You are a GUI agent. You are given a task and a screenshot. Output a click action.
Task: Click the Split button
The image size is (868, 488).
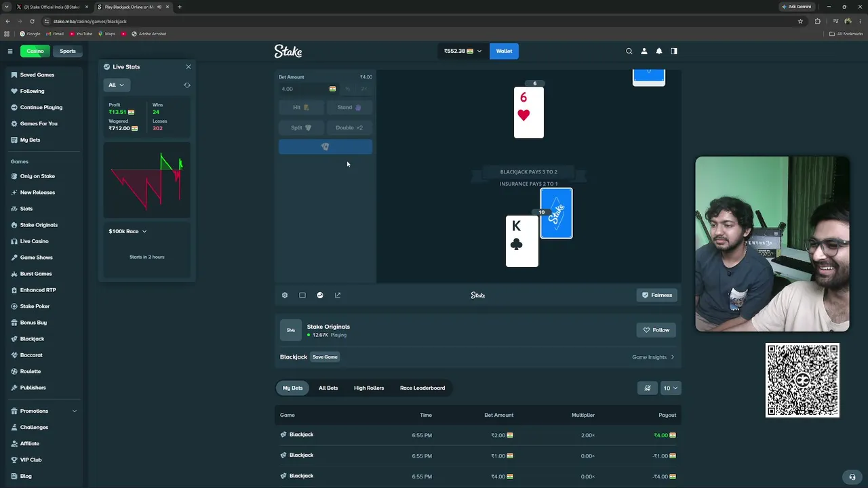click(301, 127)
